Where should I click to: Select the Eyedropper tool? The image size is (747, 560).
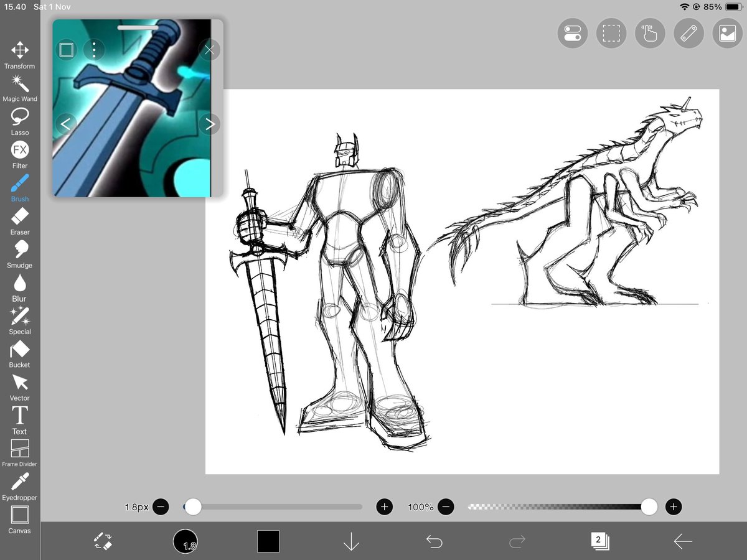coord(20,487)
